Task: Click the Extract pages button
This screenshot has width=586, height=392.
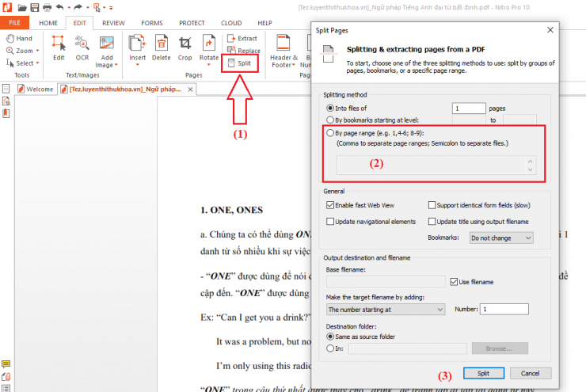Action: point(242,38)
